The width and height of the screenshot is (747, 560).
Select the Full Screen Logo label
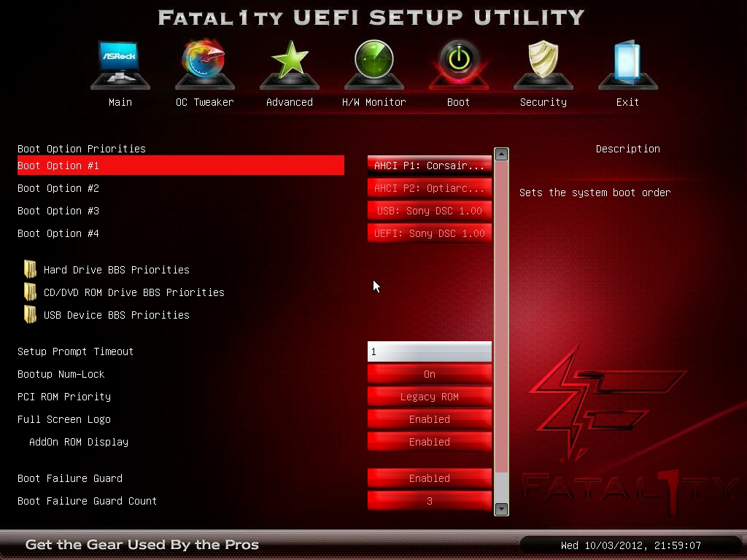coord(64,419)
